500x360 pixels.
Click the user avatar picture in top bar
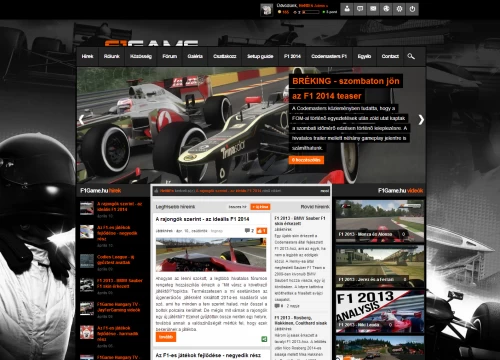point(266,10)
